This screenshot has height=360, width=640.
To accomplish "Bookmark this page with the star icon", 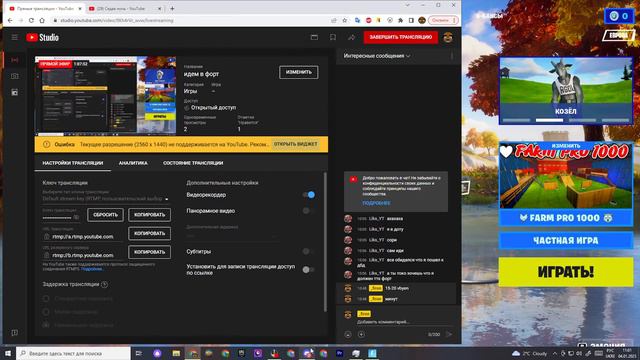I will pos(345,20).
